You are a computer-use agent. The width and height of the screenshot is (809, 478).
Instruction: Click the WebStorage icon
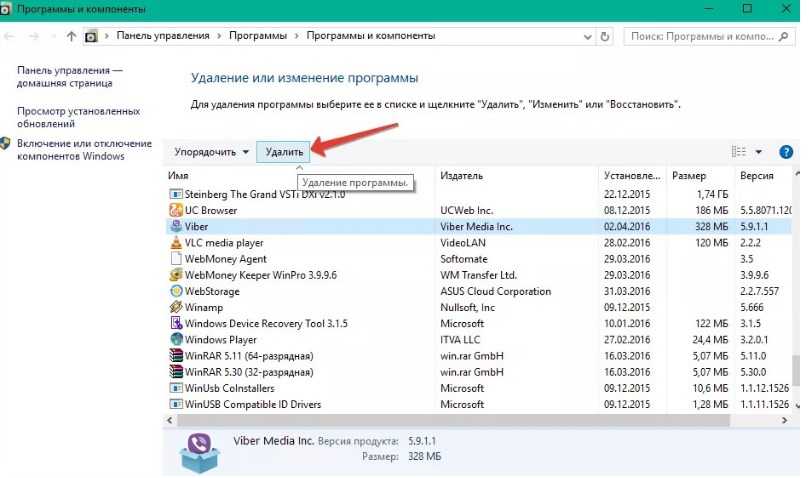[x=176, y=291]
